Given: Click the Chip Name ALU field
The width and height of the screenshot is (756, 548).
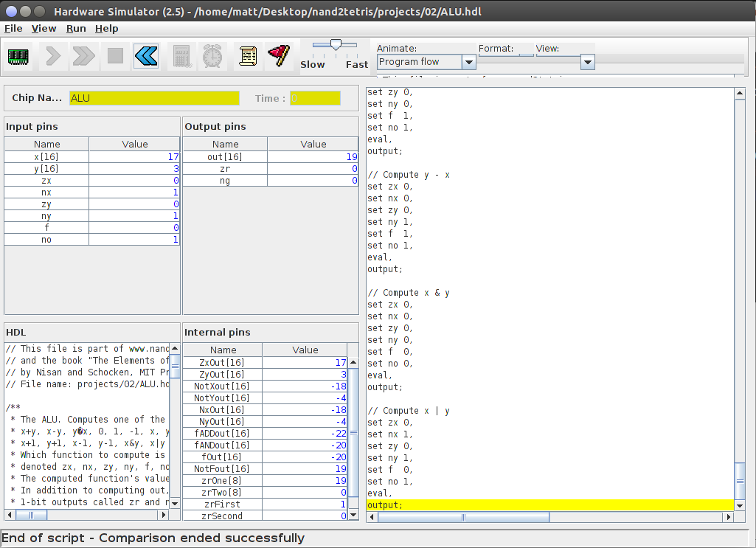Looking at the screenshot, I should tap(154, 98).
